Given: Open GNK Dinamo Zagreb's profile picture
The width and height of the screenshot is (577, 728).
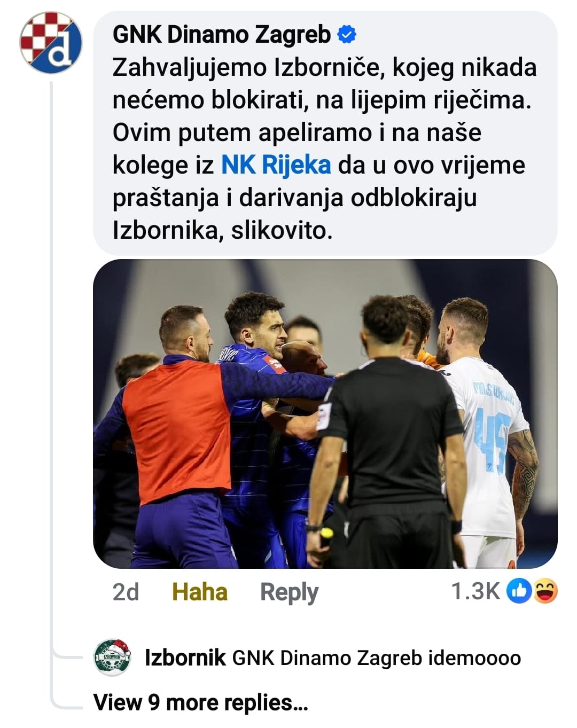Looking at the screenshot, I should (51, 42).
